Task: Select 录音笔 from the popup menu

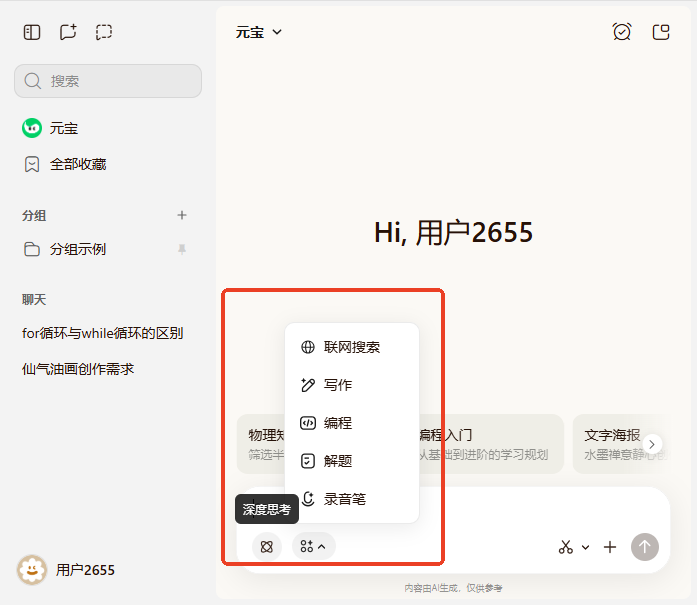Action: coord(352,499)
